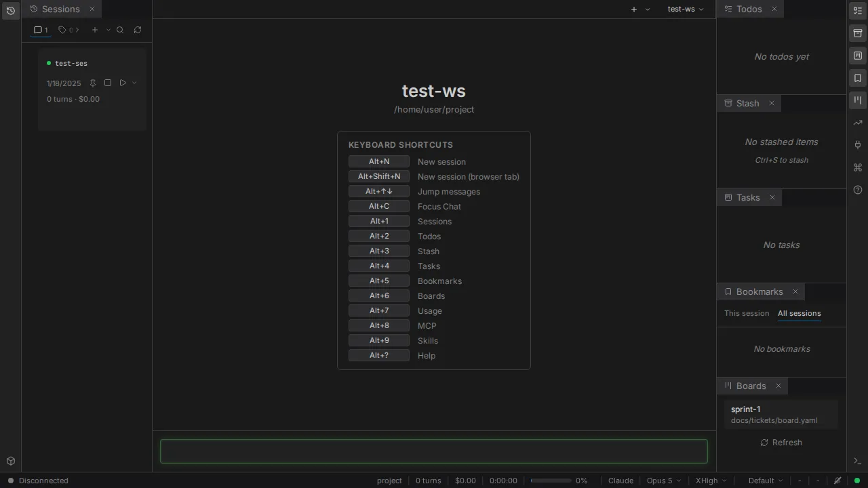Screen dimensions: 868x488
Task: Open the Default mode dropdown in status bar
Action: click(766, 481)
